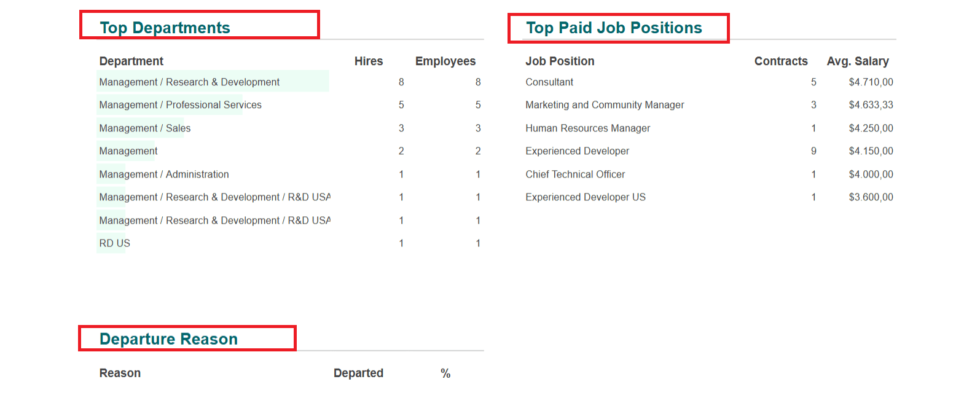
Task: Click the RD US department row
Action: point(115,243)
